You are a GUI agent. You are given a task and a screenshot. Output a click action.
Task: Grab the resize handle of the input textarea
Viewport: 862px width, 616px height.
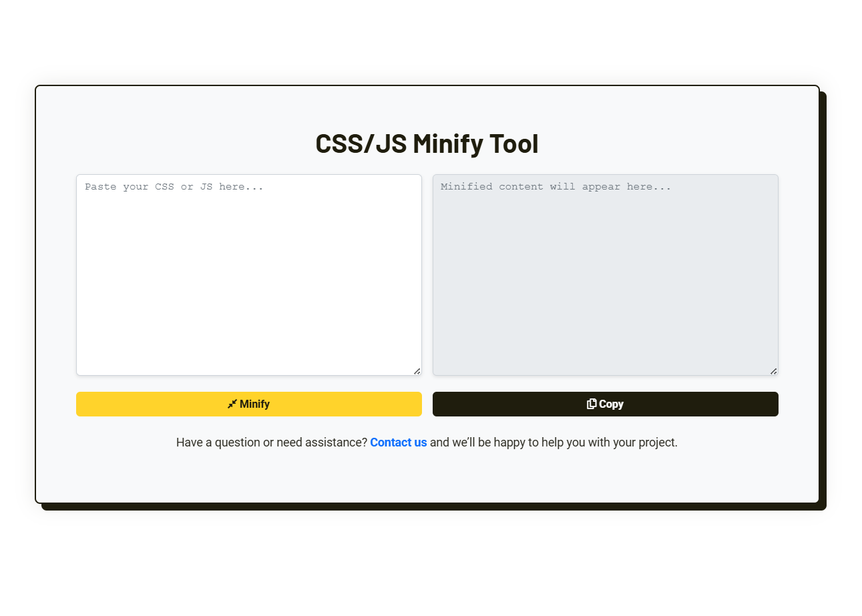[417, 371]
